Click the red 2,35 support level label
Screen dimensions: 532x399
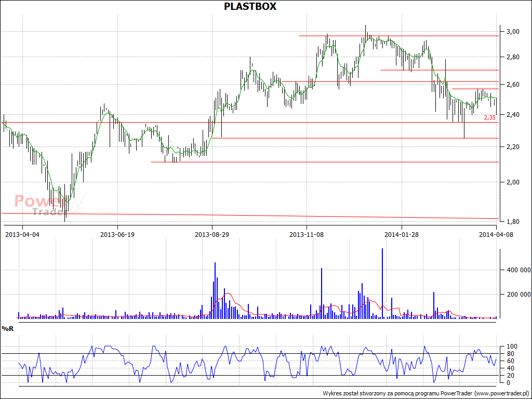point(489,118)
